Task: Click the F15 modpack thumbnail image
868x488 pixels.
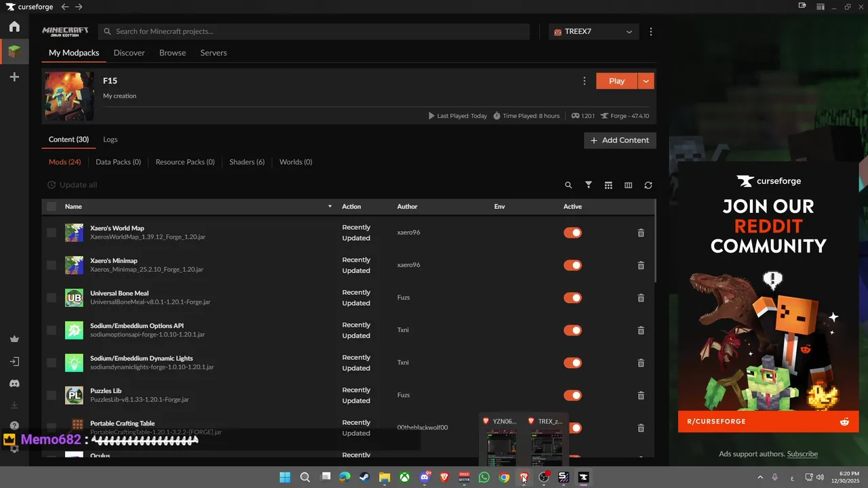Action: point(69,96)
